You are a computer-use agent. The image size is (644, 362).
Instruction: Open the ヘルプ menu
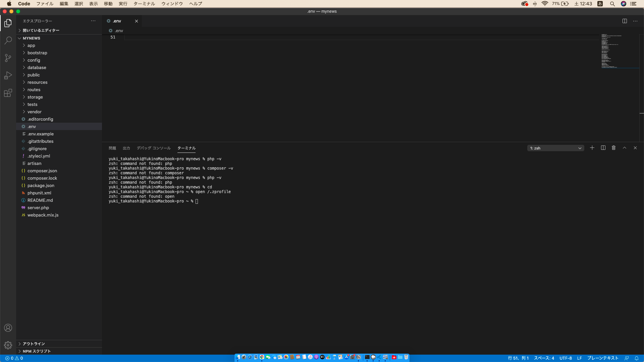coord(196,4)
